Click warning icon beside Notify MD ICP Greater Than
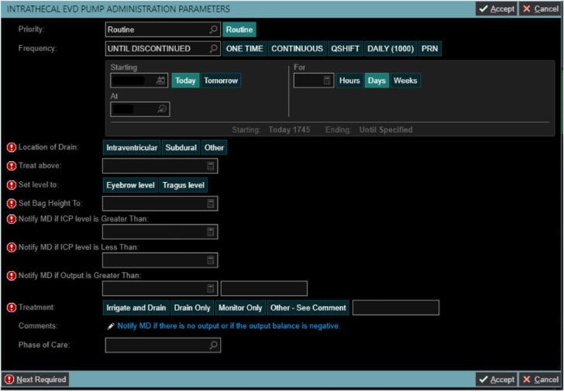Screen dimensions: 564x392 coord(12,219)
